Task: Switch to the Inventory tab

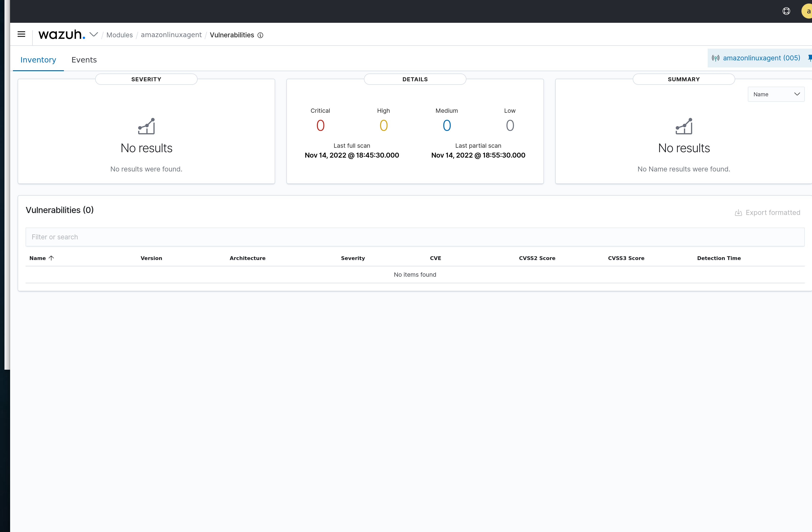Action: tap(38, 60)
